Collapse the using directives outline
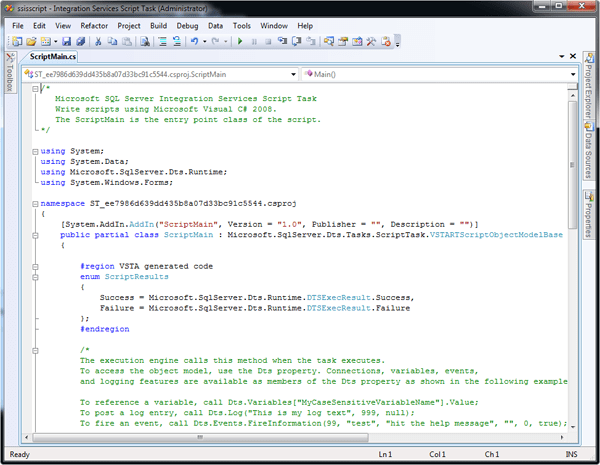Screen dimensions: 600x465 pyautogui.click(x=35, y=151)
